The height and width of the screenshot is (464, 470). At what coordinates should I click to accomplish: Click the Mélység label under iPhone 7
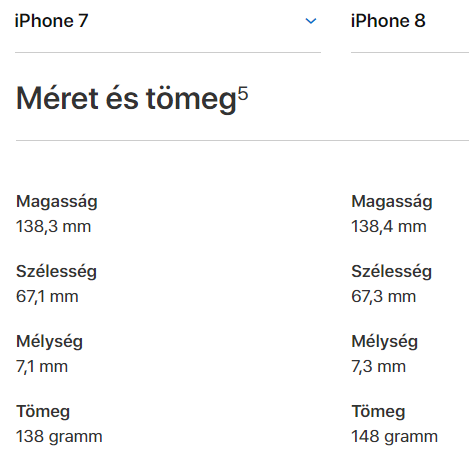coord(49,342)
